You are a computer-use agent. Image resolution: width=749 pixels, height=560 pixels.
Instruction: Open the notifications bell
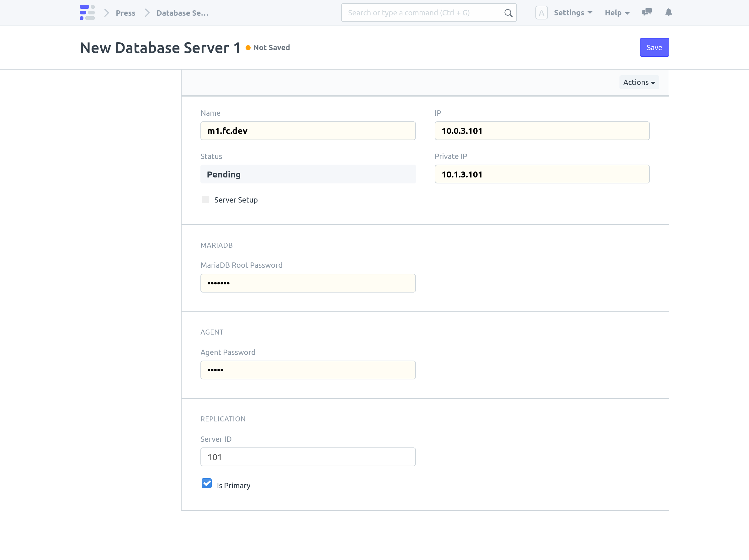(668, 13)
